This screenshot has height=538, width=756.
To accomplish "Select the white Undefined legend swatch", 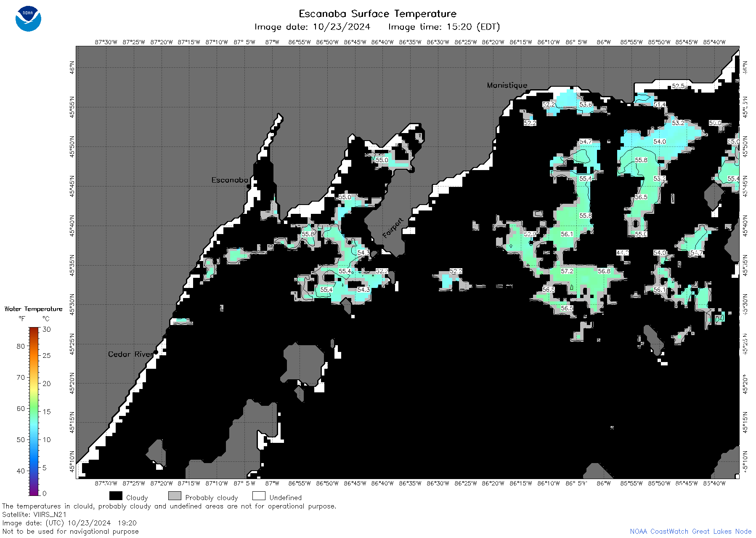I will click(x=259, y=496).
